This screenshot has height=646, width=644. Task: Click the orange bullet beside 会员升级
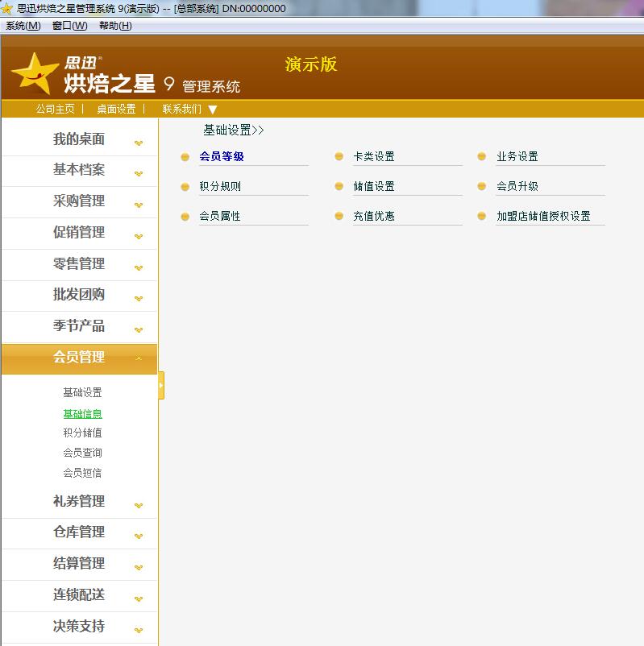(481, 186)
